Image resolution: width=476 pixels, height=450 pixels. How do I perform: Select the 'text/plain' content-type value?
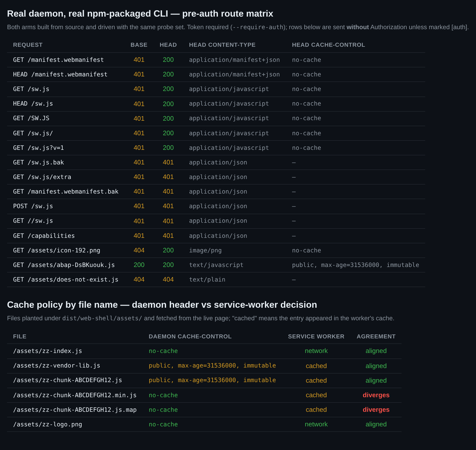[207, 280]
